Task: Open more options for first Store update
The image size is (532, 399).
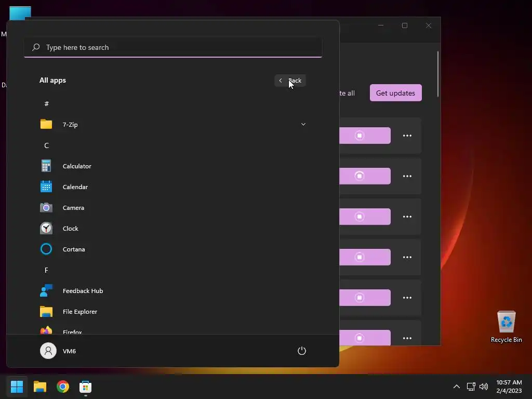Action: tap(407, 136)
